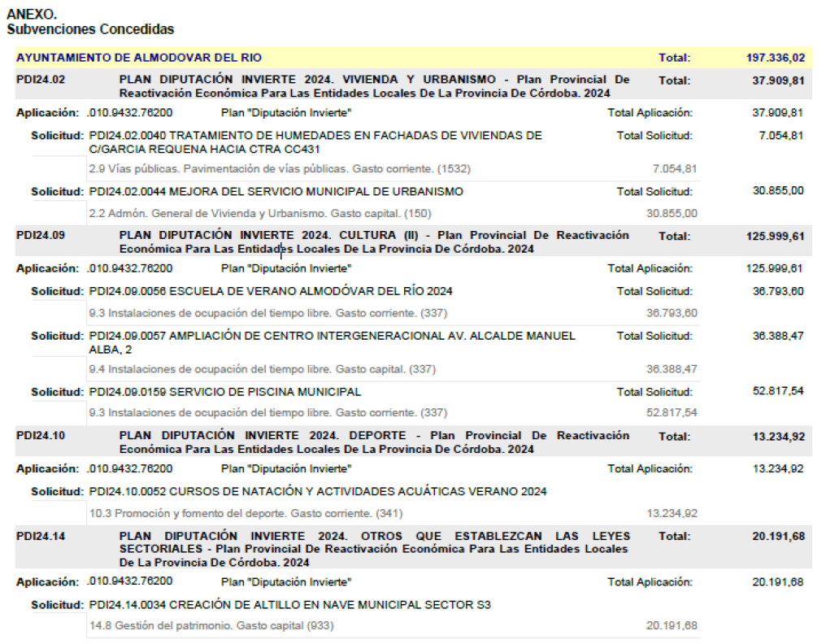The image size is (826, 644).
Task: Click plan code PDI24.02
Action: coord(41,80)
